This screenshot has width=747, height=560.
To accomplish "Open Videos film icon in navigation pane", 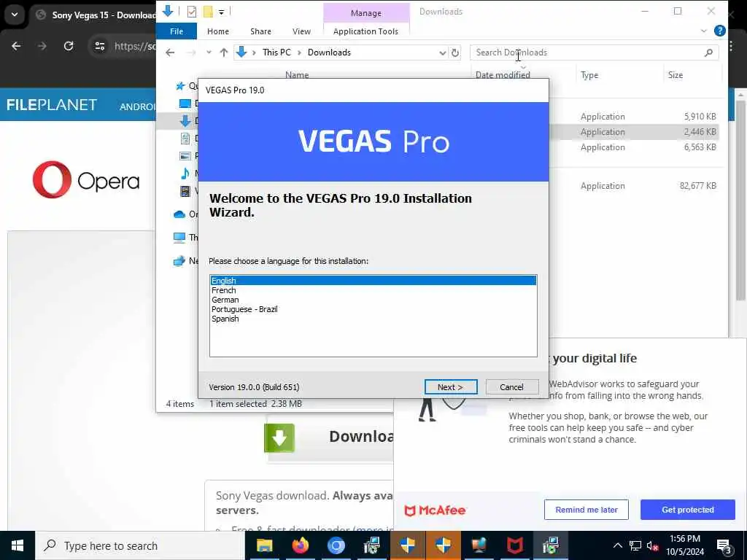I will pos(185,191).
